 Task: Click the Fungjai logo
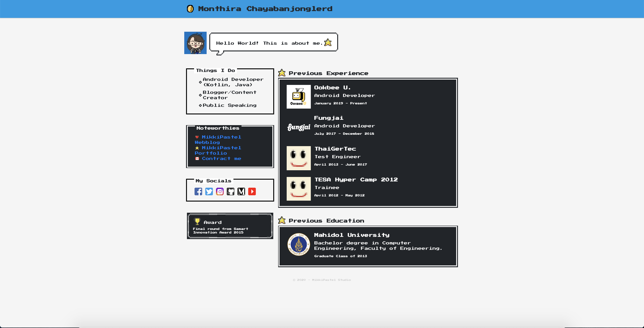pos(299,127)
